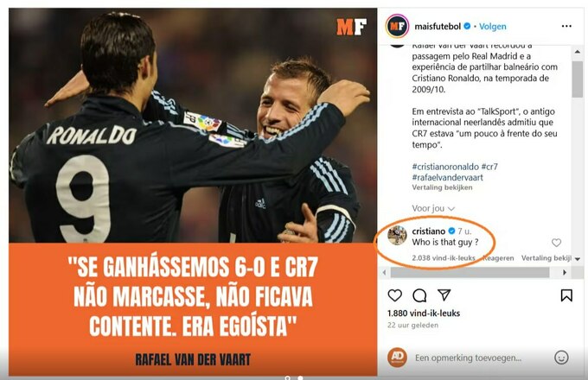The image size is (588, 380).
Task: Click Reageren under cristiano's comment
Action: click(x=498, y=258)
